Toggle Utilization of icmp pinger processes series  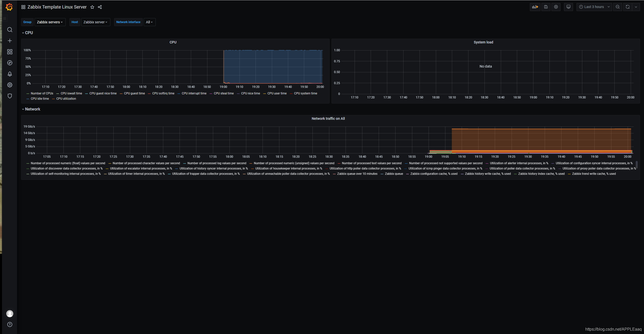click(x=445, y=169)
